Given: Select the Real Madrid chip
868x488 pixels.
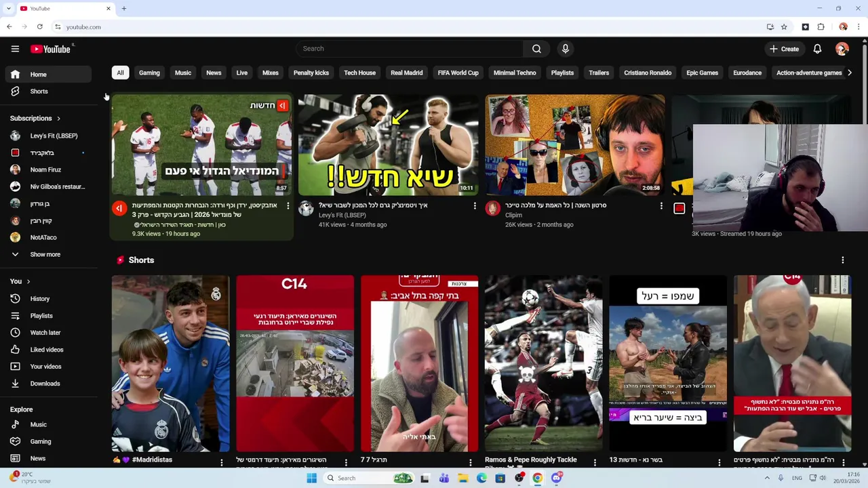Looking at the screenshot, I should pyautogui.click(x=407, y=73).
